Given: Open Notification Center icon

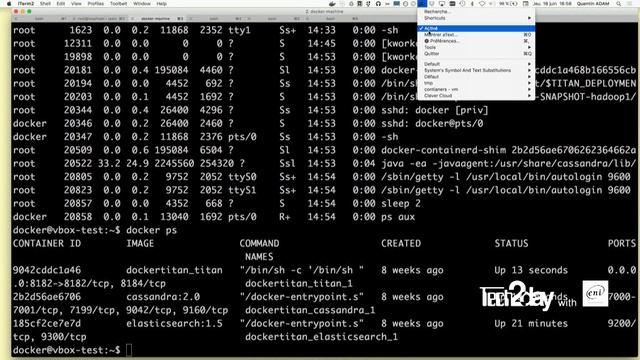Looking at the screenshot, I should (630, 4).
